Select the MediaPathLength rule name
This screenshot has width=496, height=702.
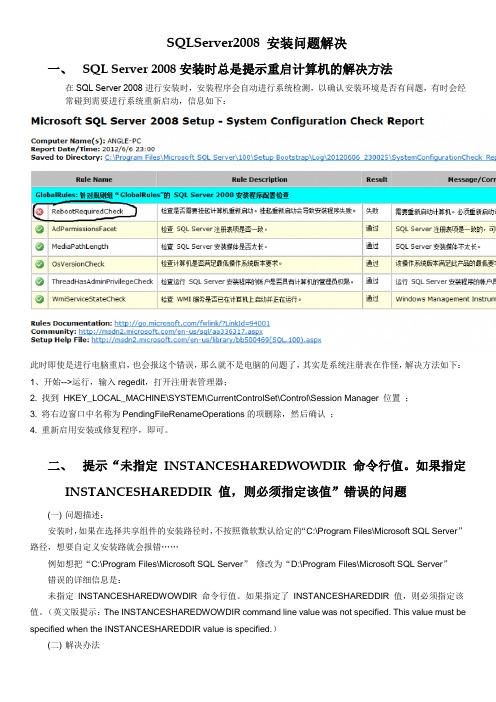tap(80, 246)
